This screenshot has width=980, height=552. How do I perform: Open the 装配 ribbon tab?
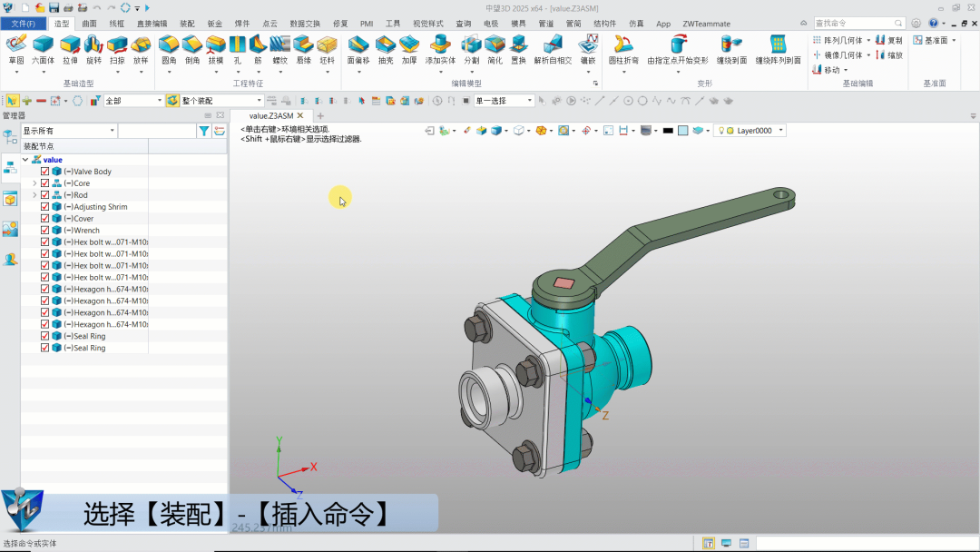pyautogui.click(x=187, y=24)
